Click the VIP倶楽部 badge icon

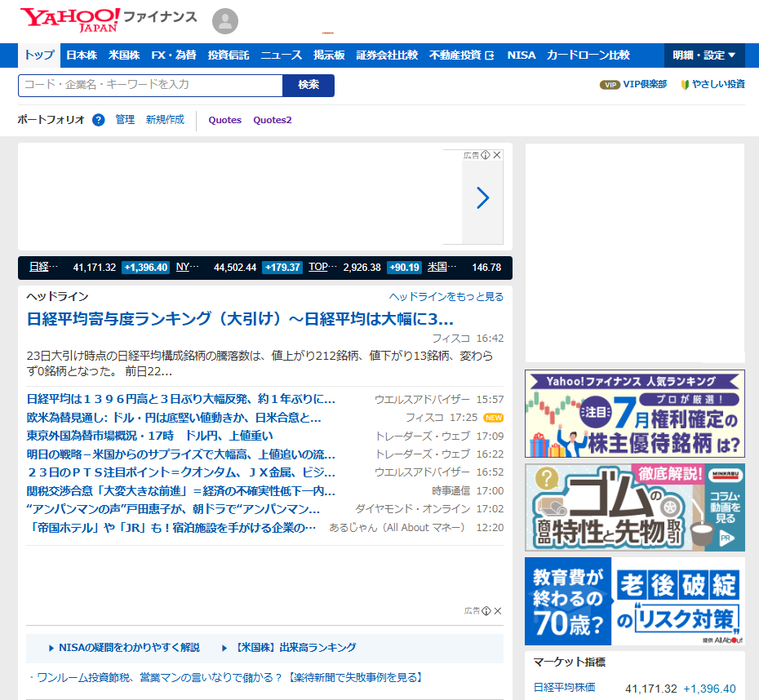tap(610, 85)
